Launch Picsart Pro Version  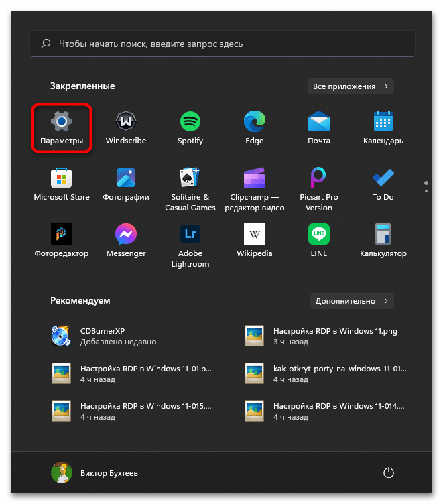318,189
